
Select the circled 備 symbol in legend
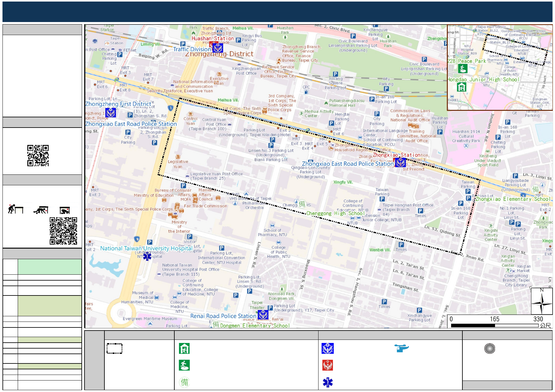[x=184, y=382]
